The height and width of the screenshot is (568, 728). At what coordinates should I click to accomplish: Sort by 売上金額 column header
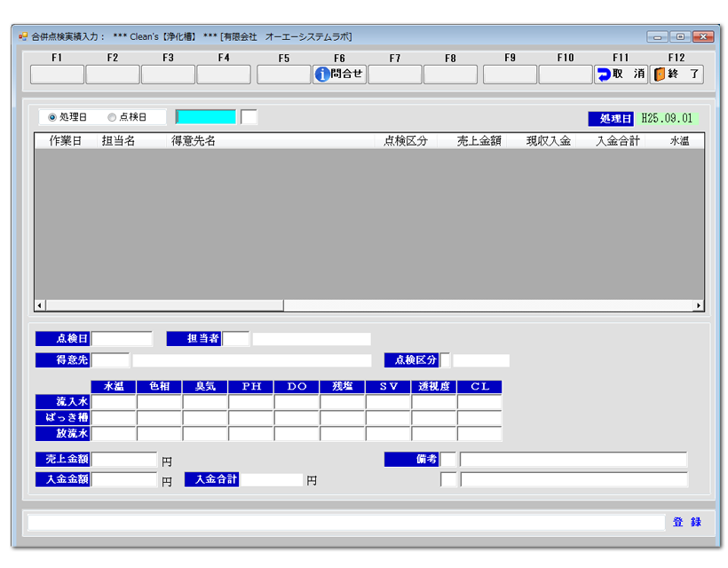pyautogui.click(x=479, y=141)
